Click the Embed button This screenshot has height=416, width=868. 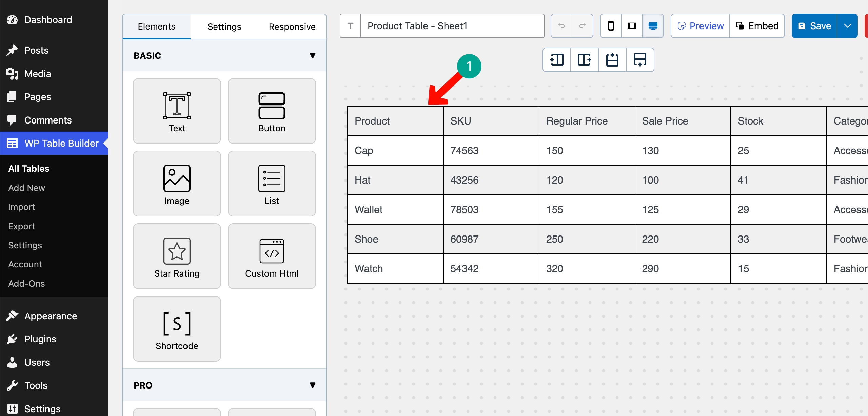[x=757, y=25]
